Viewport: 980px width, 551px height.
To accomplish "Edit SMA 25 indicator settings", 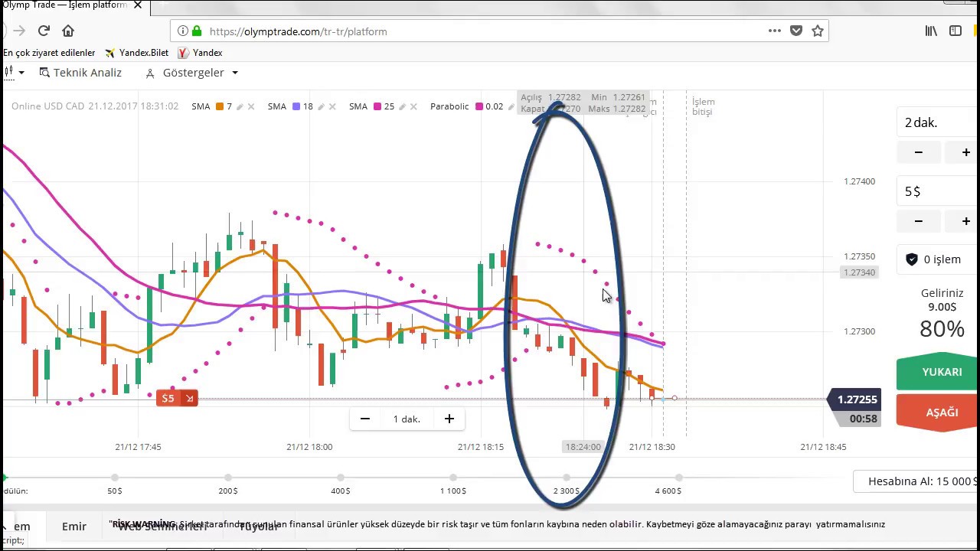I will 402,106.
